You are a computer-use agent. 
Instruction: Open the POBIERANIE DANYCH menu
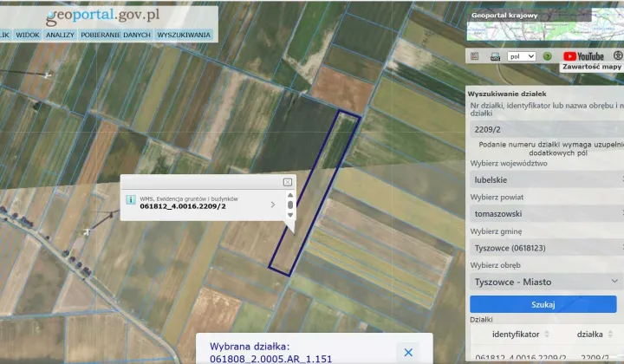click(x=115, y=35)
